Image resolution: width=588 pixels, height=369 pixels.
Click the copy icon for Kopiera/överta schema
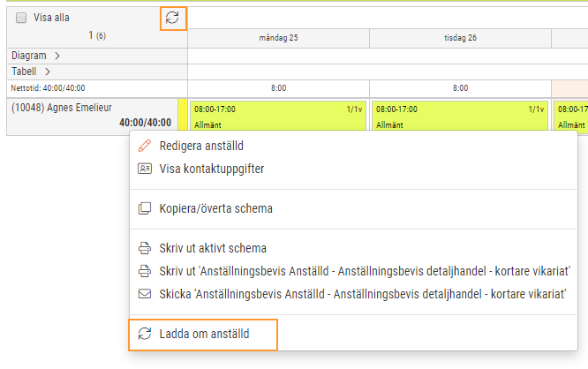click(x=145, y=209)
